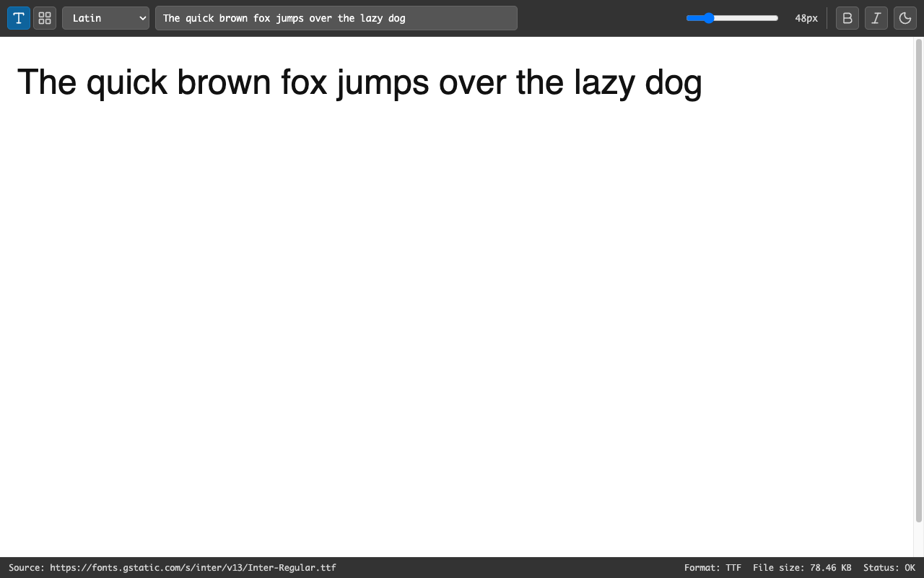924x578 pixels.
Task: Toggle bold styling
Action: 847,18
